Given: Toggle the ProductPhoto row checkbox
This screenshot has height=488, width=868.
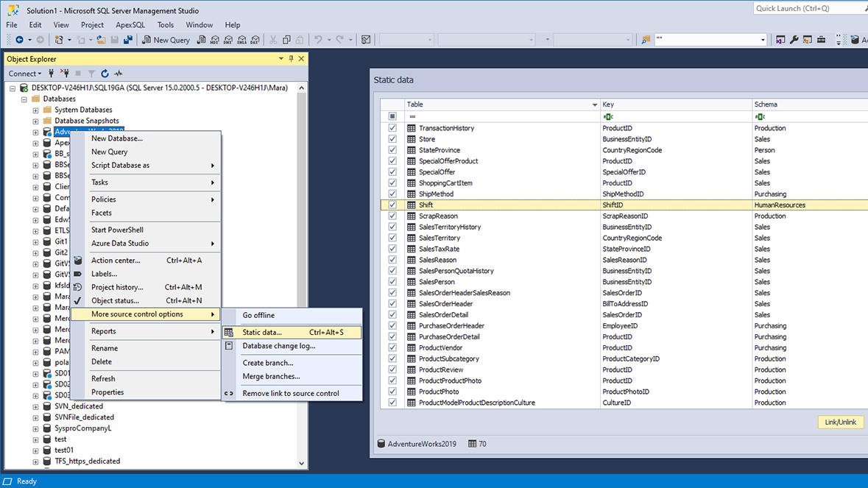Looking at the screenshot, I should 392,392.
